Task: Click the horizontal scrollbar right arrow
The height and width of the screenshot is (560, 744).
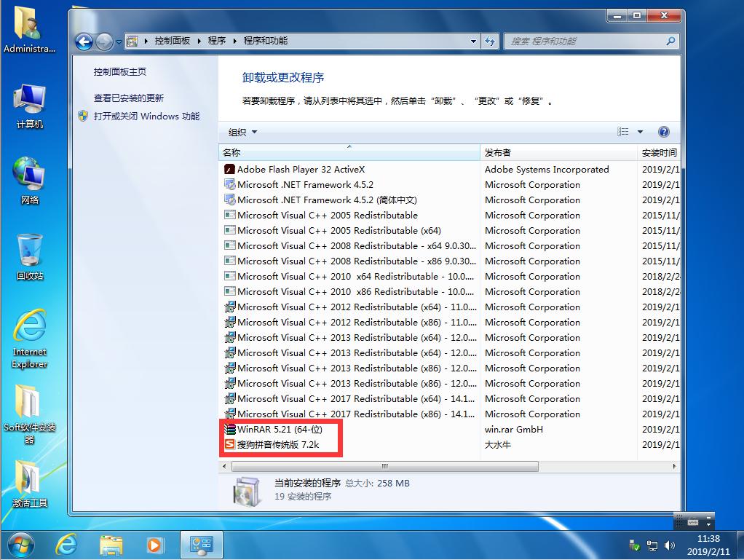Action: (674, 466)
